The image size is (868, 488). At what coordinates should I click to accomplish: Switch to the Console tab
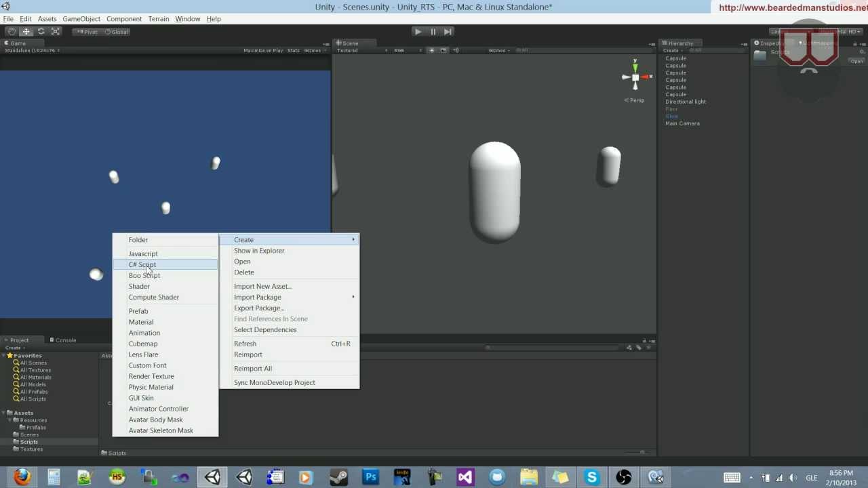tap(63, 340)
